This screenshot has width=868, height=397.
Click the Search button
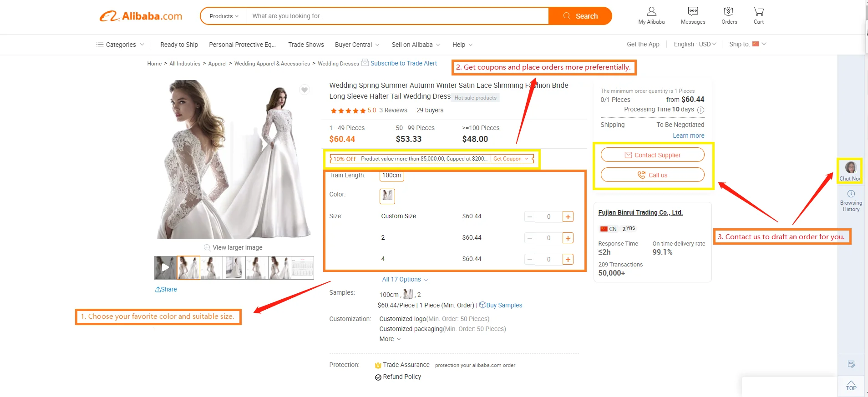coord(580,16)
